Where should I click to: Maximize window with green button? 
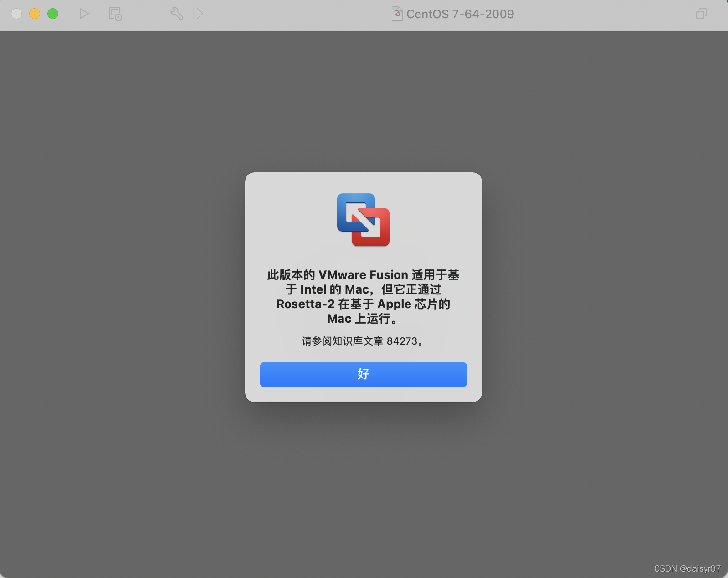coord(53,14)
